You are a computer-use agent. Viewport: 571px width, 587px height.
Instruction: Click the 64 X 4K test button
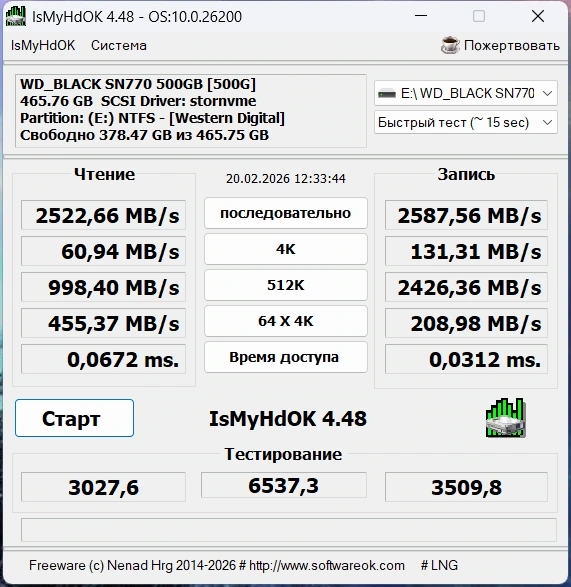[x=286, y=321]
